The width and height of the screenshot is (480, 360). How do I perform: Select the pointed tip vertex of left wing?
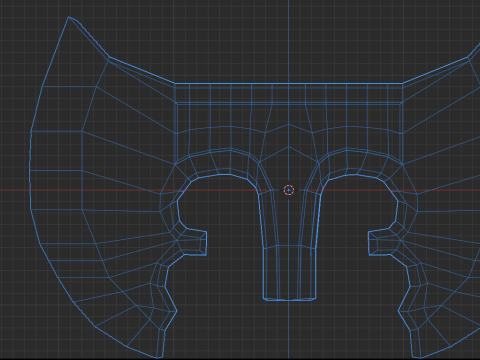[x=69, y=17]
